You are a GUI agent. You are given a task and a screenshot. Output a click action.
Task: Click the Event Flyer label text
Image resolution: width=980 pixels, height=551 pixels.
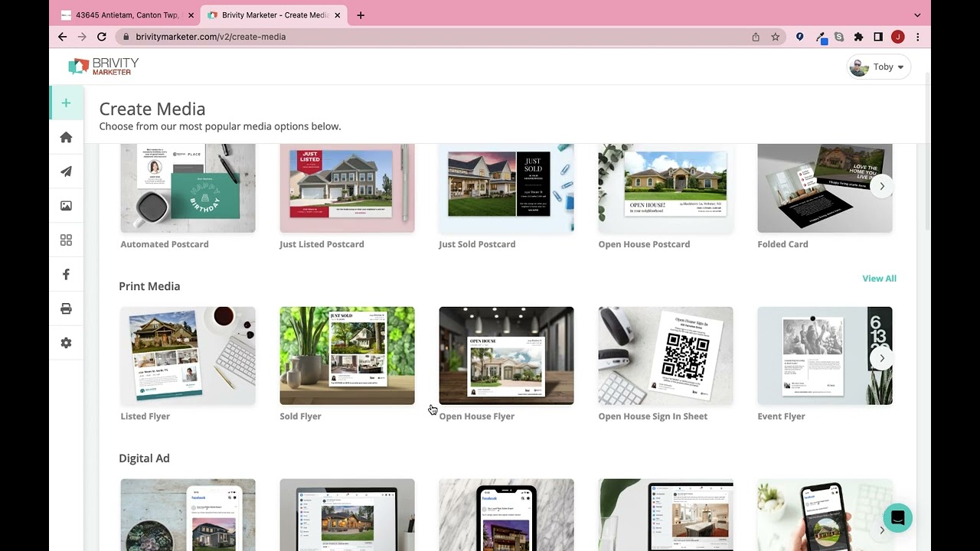pos(781,416)
